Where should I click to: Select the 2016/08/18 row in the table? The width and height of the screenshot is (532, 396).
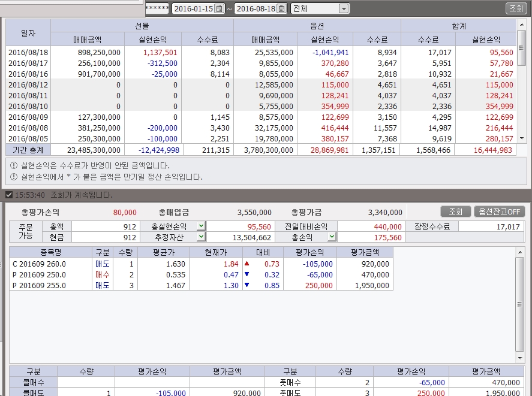point(27,53)
